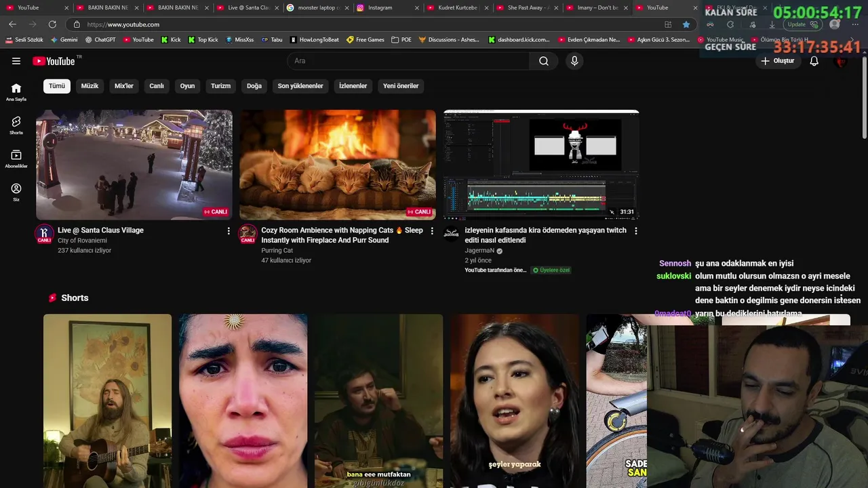Reload the page with the refresh icon

point(52,24)
